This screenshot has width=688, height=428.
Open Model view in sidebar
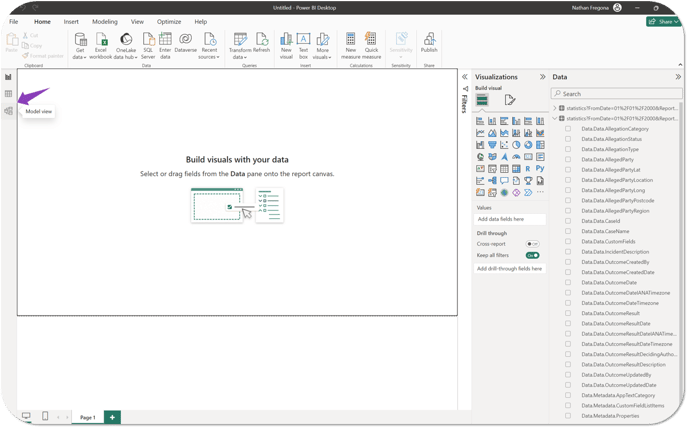click(x=8, y=111)
